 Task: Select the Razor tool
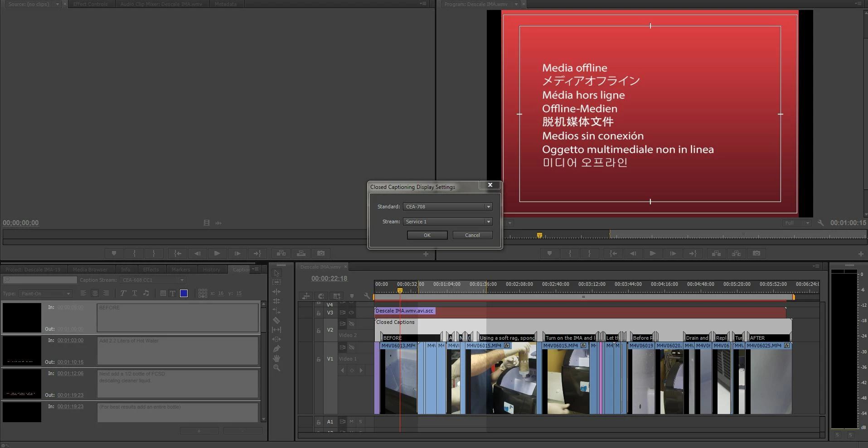pyautogui.click(x=276, y=320)
